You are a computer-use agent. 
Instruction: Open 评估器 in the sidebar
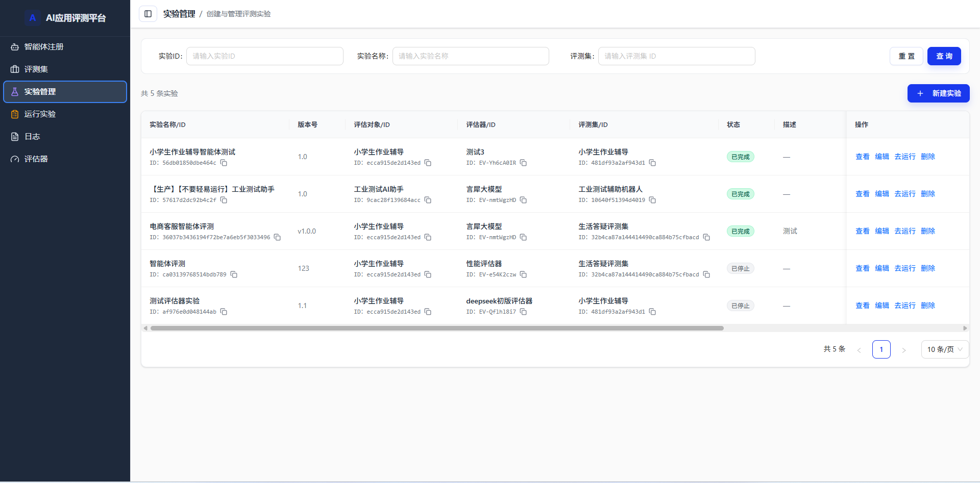pos(65,159)
